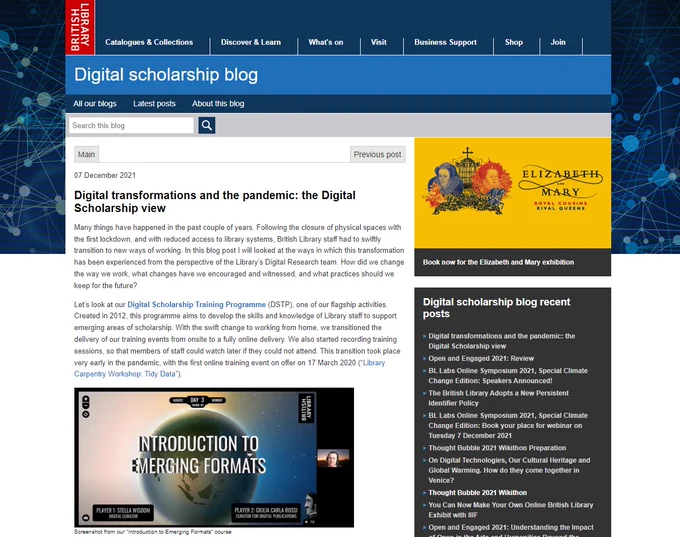Open Digital Scholarship Training Programme link

[196, 305]
